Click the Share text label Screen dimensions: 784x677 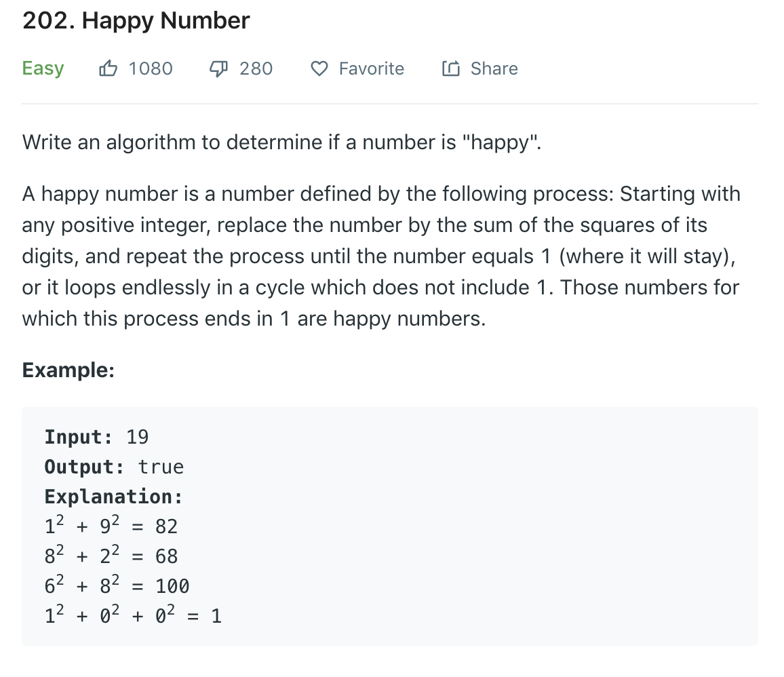[493, 68]
